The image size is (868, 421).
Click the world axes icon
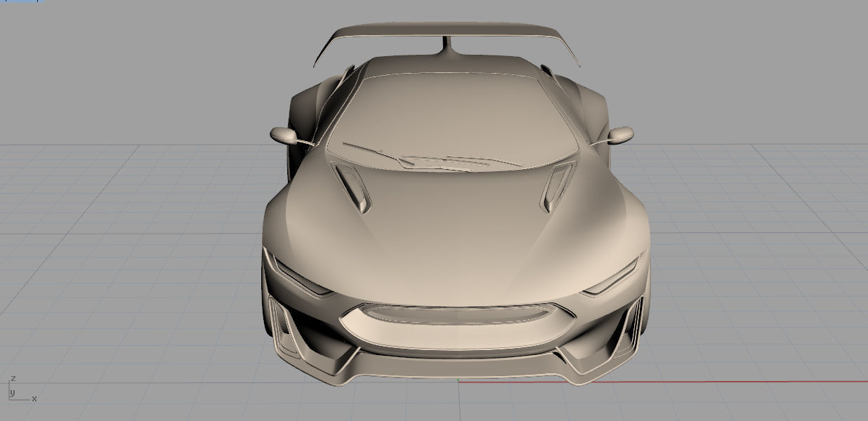(x=21, y=389)
